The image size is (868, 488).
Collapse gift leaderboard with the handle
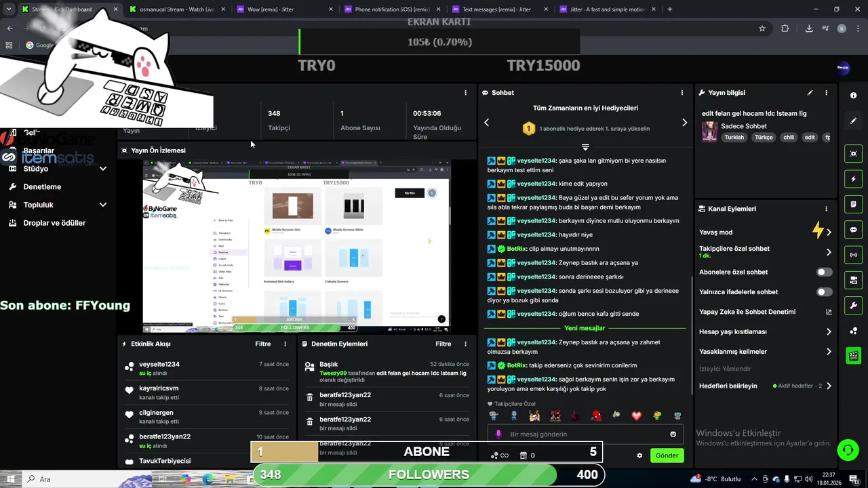[585, 146]
